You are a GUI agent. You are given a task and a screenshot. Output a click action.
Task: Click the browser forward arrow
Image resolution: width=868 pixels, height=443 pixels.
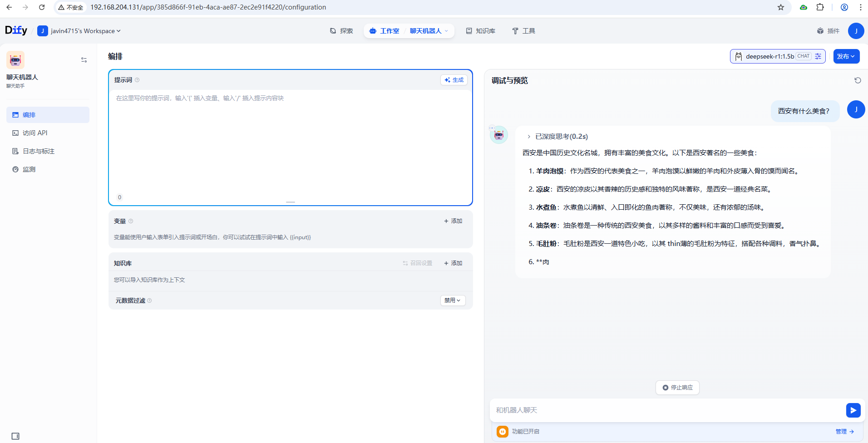[x=25, y=7]
